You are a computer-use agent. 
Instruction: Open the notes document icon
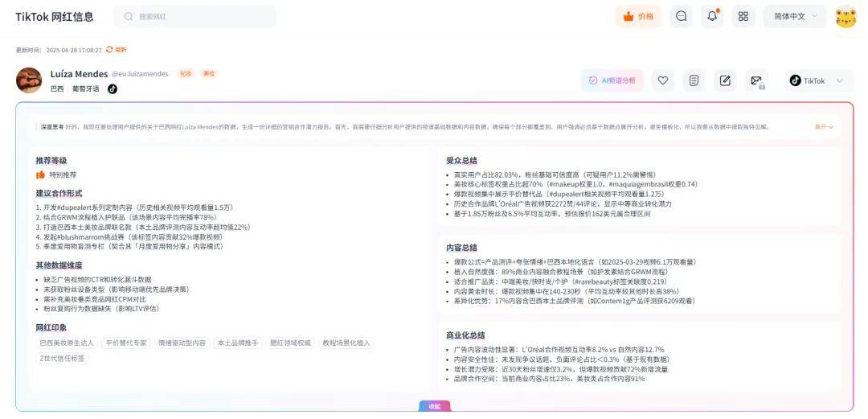tap(694, 80)
